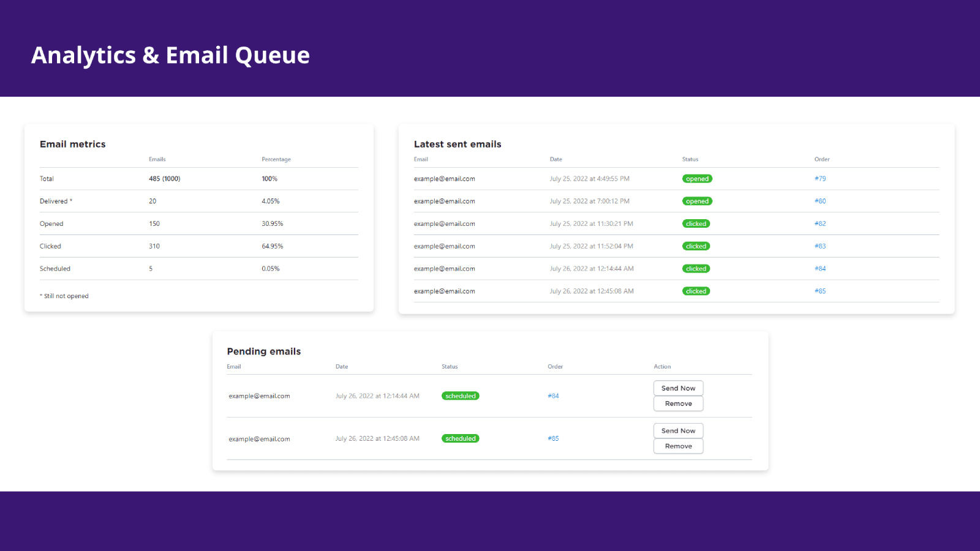Select scheduled badge of pending order #85

click(x=460, y=439)
